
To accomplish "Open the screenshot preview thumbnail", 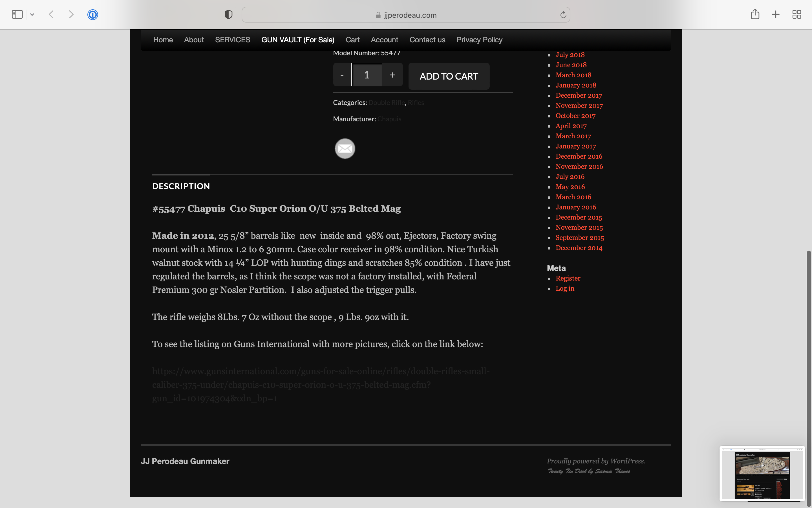I will coord(762,473).
